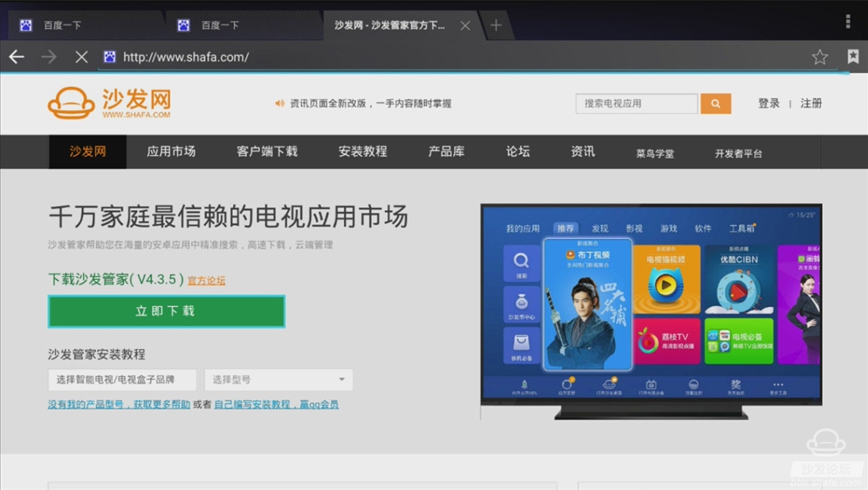The height and width of the screenshot is (490, 868).
Task: Open the 官方论坛 link
Action: pos(207,280)
